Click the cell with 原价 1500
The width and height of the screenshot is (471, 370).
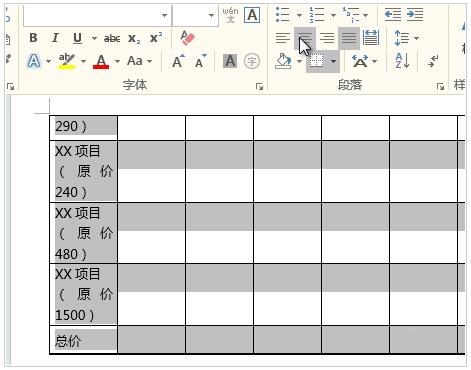[83, 295]
